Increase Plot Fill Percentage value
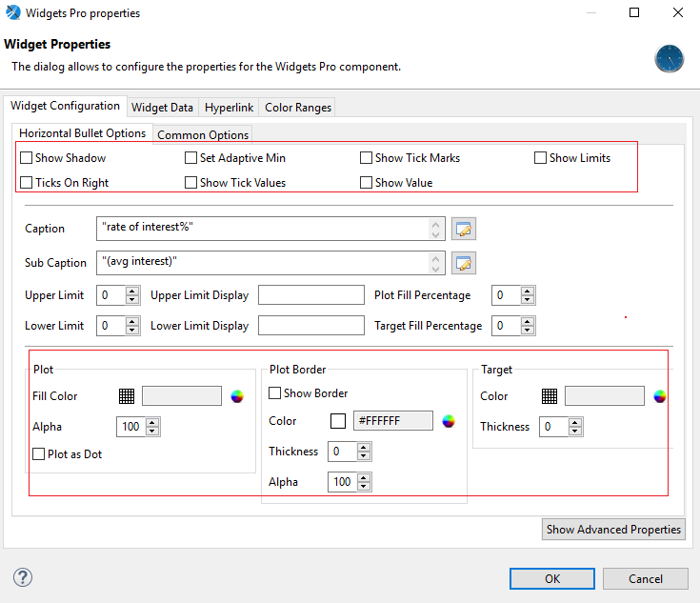Screen dimensions: 700x603 click(x=528, y=291)
